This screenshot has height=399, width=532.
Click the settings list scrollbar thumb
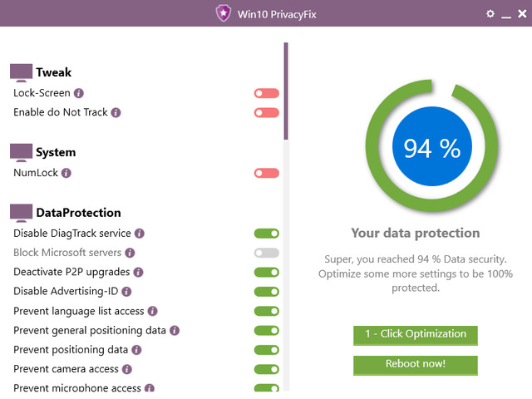(x=286, y=91)
